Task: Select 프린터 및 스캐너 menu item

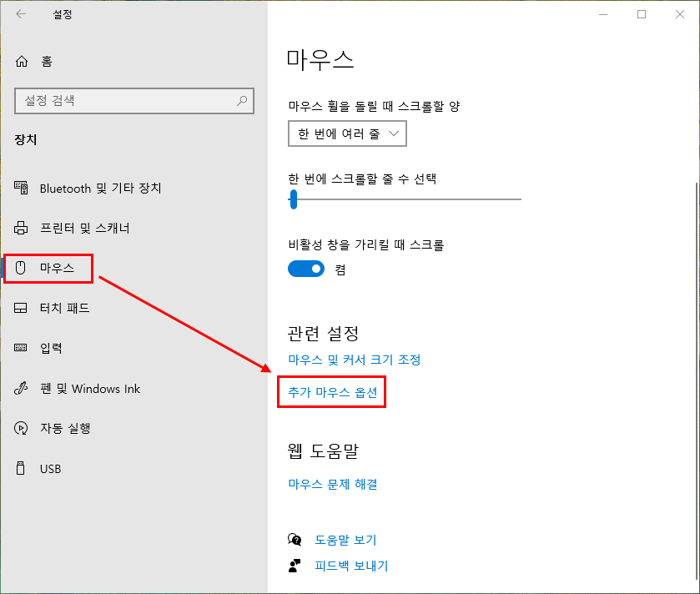Action: click(85, 228)
